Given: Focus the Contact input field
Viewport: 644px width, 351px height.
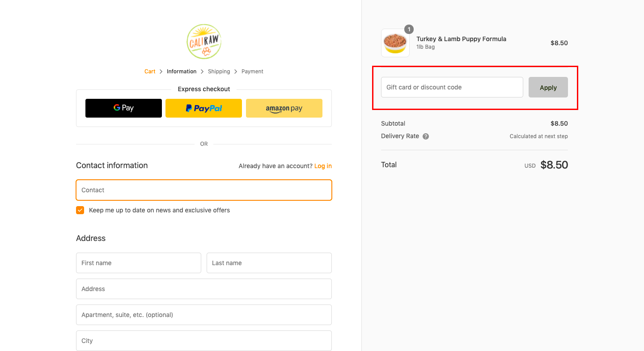Looking at the screenshot, I should click(x=204, y=190).
